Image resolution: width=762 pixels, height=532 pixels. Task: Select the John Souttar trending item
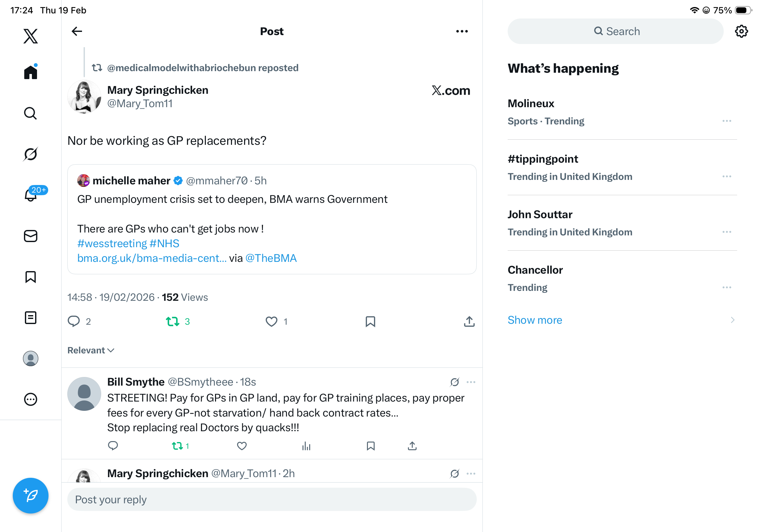(x=540, y=214)
